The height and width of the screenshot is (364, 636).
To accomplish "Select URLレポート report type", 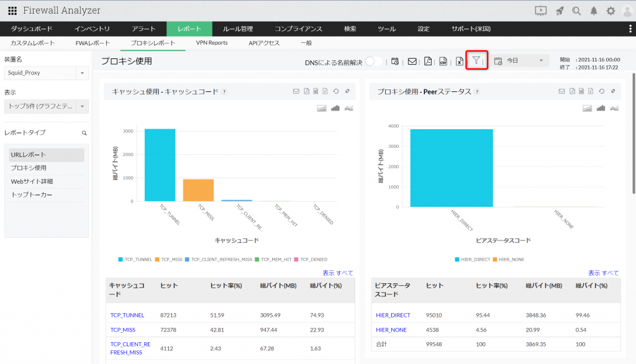I will [46, 155].
